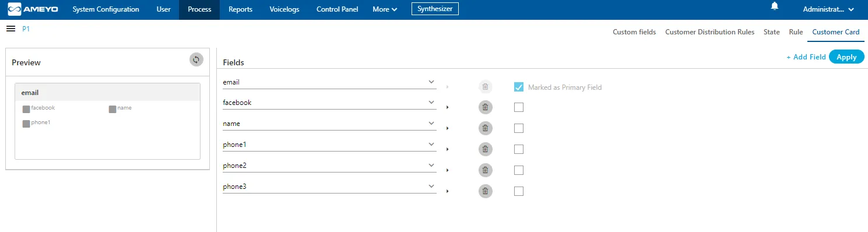This screenshot has height=232, width=868.
Task: Check the phone2 row checkbox
Action: [x=519, y=170]
